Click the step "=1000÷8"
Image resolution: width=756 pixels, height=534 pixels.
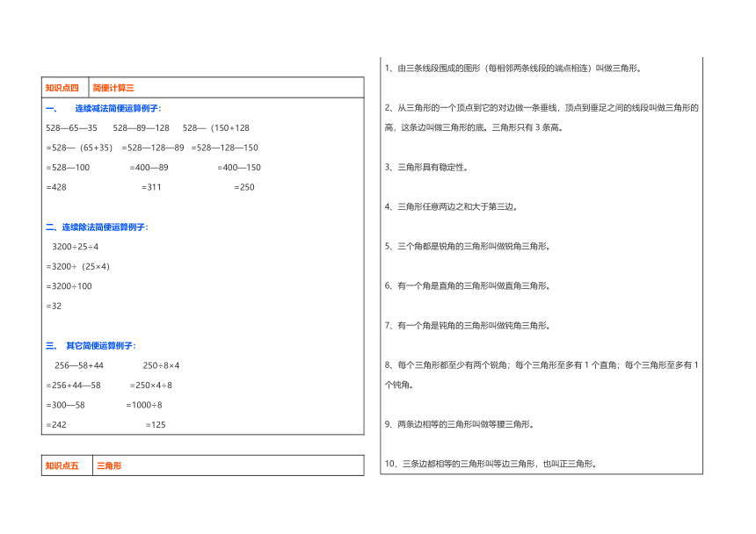point(144,405)
